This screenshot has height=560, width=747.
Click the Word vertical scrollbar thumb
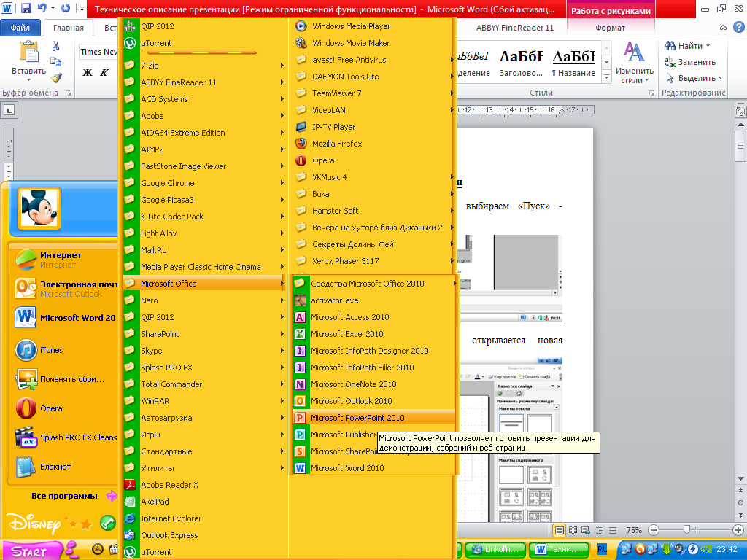point(740,146)
